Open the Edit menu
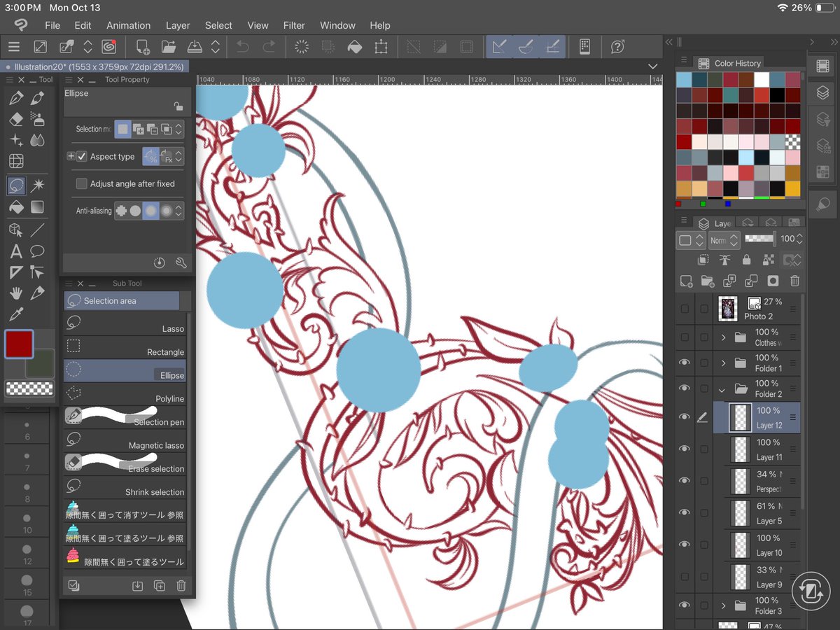 pyautogui.click(x=83, y=25)
